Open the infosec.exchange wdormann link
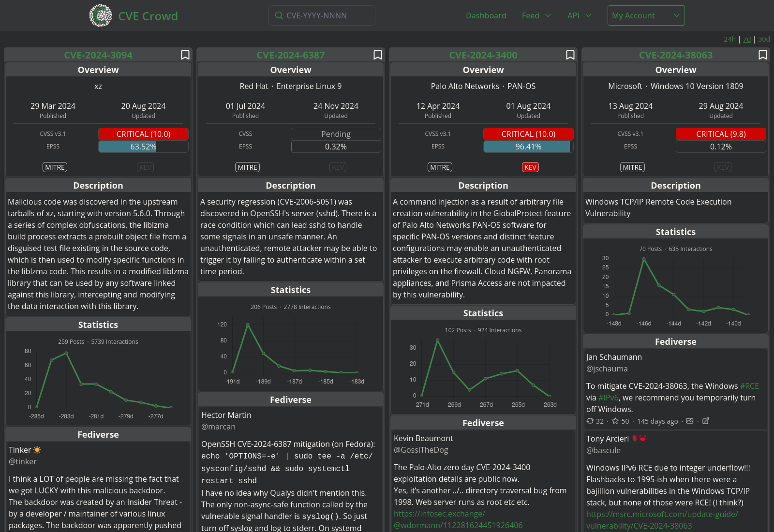774x532 pixels. tap(458, 519)
